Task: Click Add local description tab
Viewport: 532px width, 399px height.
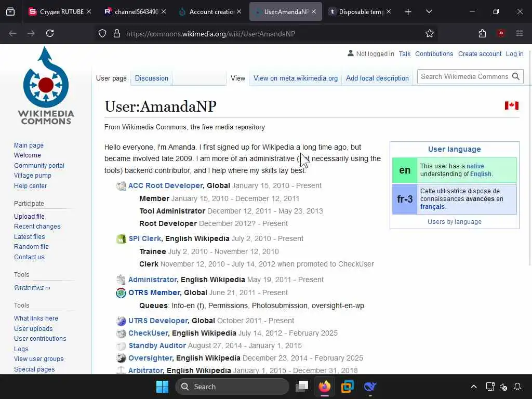Action: [x=377, y=78]
